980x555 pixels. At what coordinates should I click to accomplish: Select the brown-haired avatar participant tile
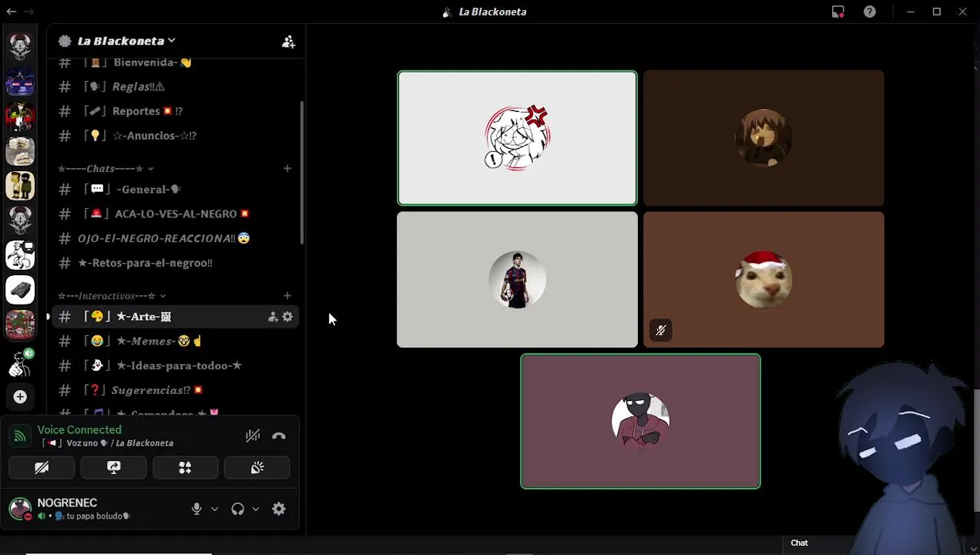(764, 138)
